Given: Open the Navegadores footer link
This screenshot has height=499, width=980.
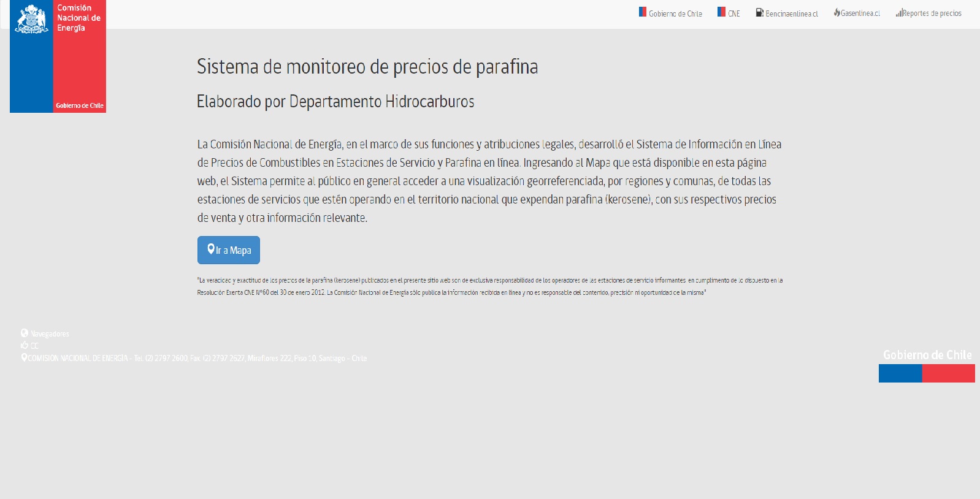Looking at the screenshot, I should click(50, 334).
